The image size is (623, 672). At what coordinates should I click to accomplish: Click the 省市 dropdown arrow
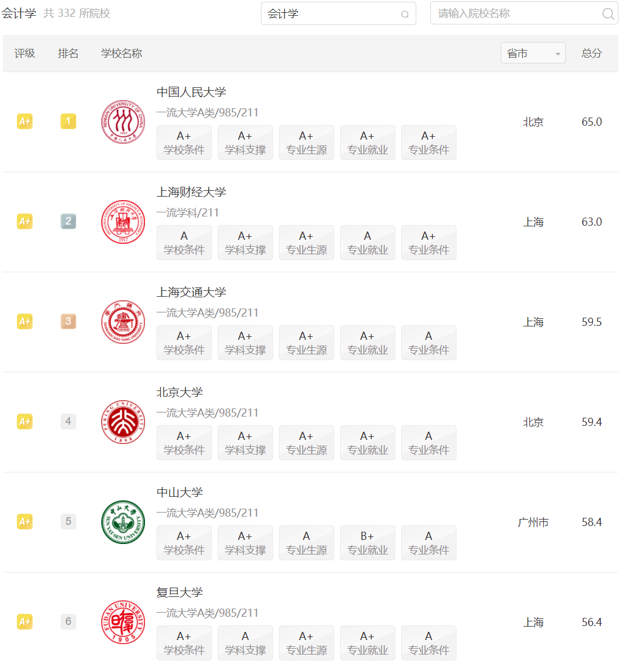pos(558,54)
